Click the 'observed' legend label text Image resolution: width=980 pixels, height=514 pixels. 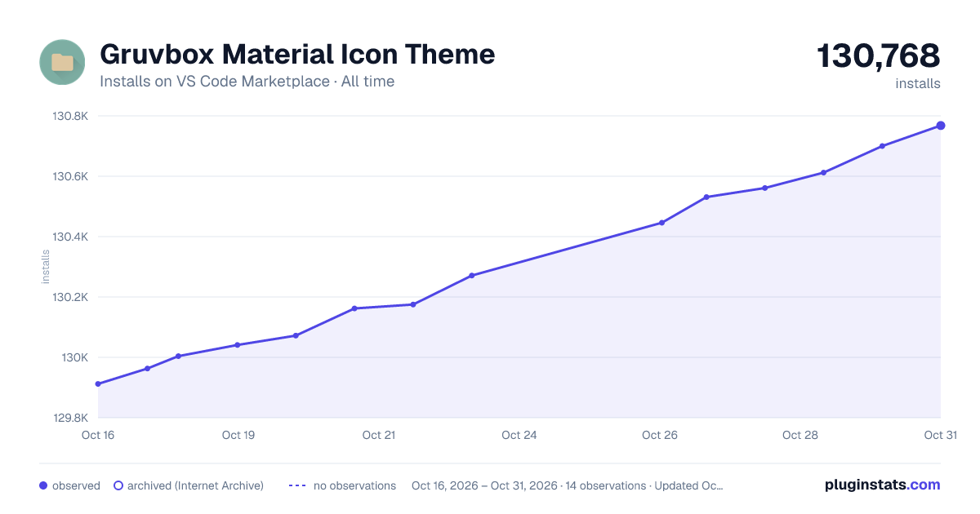76,485
